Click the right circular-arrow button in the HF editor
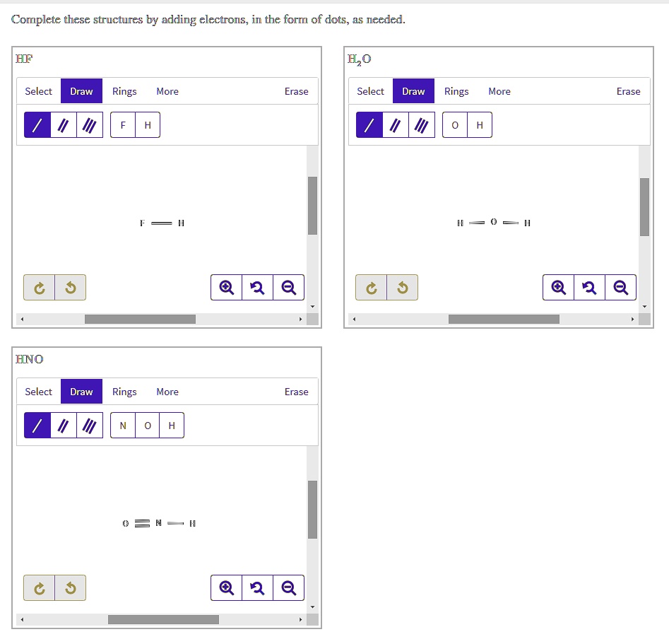This screenshot has height=644, width=669. (x=71, y=288)
